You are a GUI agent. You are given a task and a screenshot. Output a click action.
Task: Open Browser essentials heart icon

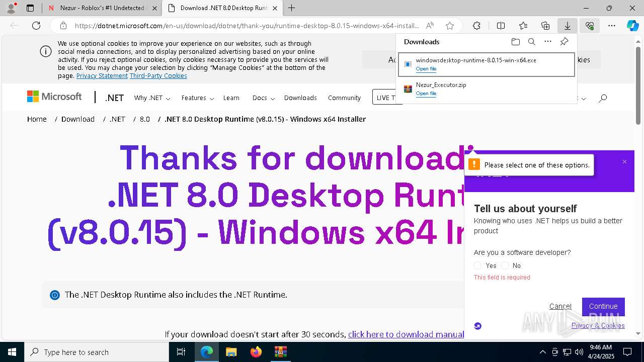590,26
